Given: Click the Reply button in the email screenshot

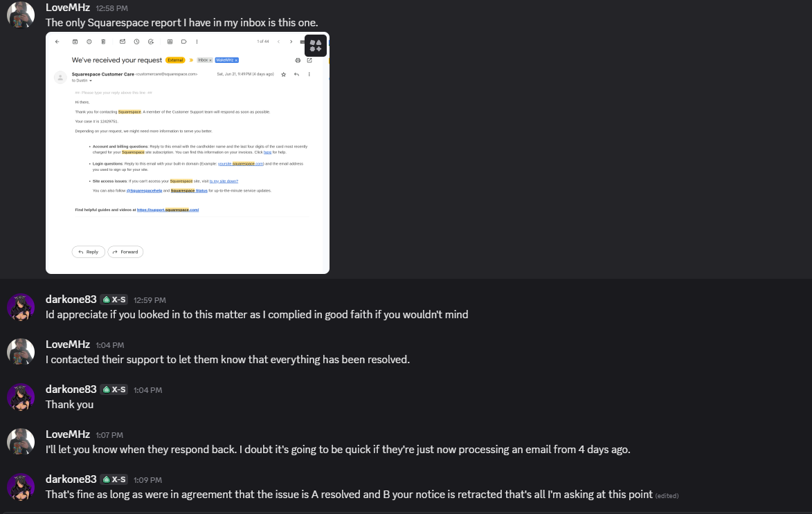Looking at the screenshot, I should (x=89, y=252).
